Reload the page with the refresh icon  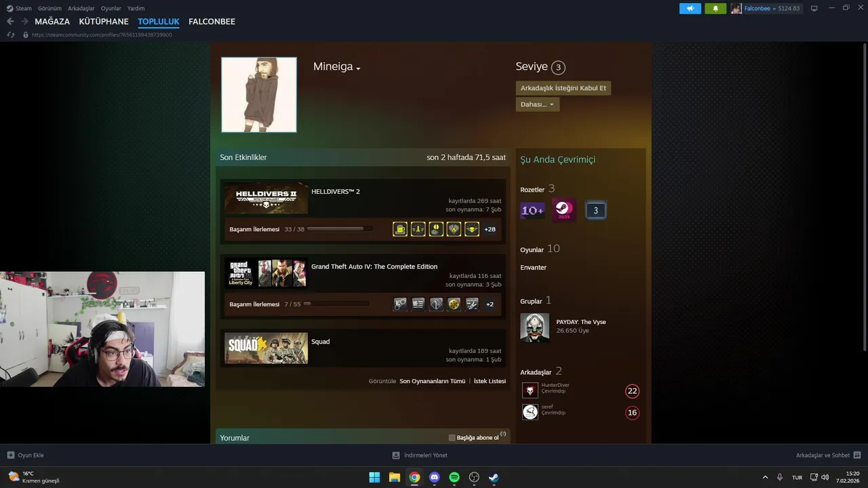click(11, 35)
